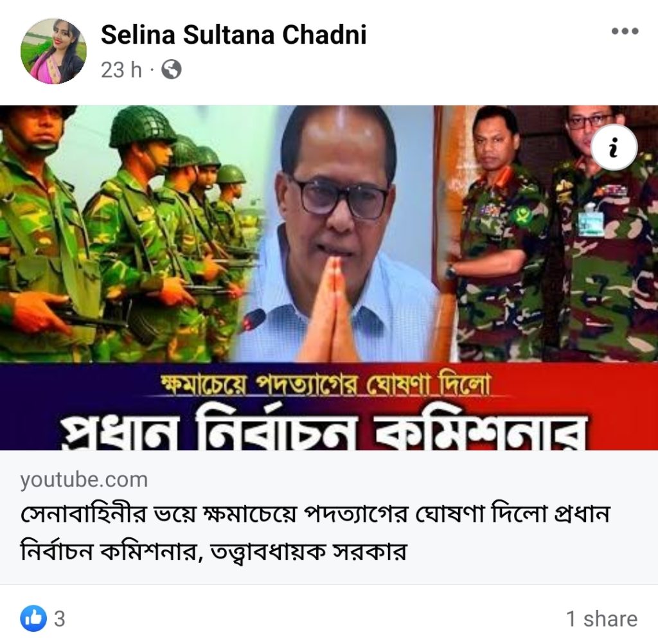The image size is (658, 644).
Task: Open the soldiers photo in video thumbnail
Action: tap(126, 233)
